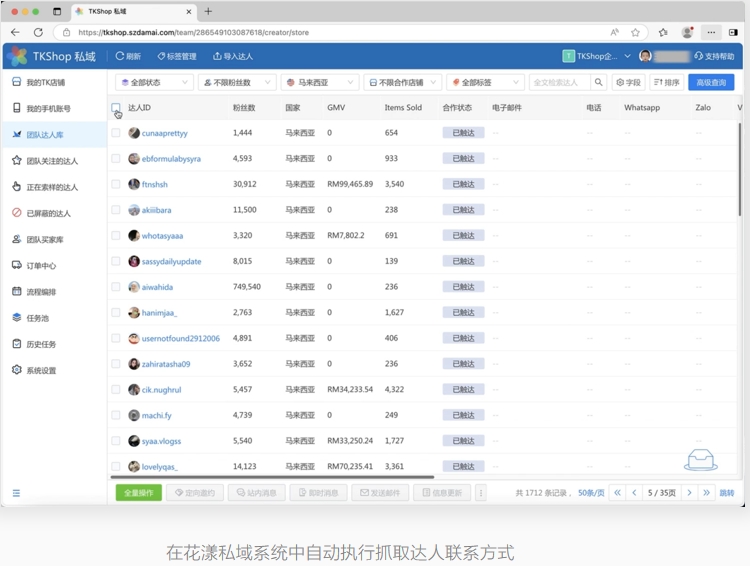
Task: Toggle the browser sidebar panel icon
Action: 733,33
